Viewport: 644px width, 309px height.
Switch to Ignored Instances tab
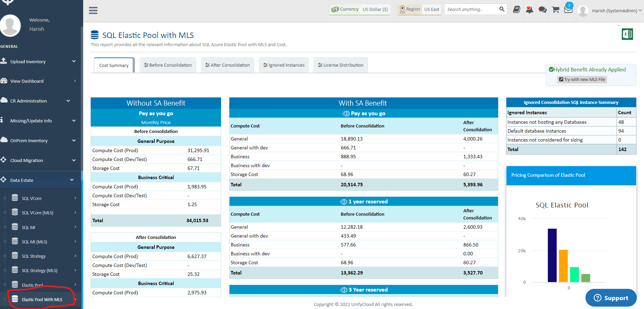click(284, 65)
